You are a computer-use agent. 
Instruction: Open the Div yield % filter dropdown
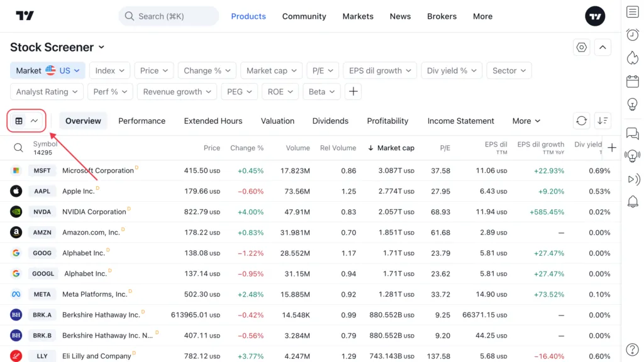(452, 70)
